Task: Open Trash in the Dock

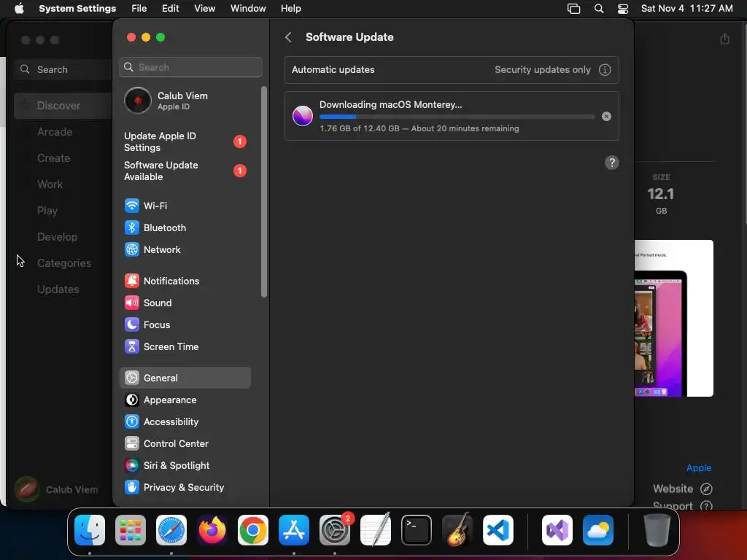Action: [657, 530]
